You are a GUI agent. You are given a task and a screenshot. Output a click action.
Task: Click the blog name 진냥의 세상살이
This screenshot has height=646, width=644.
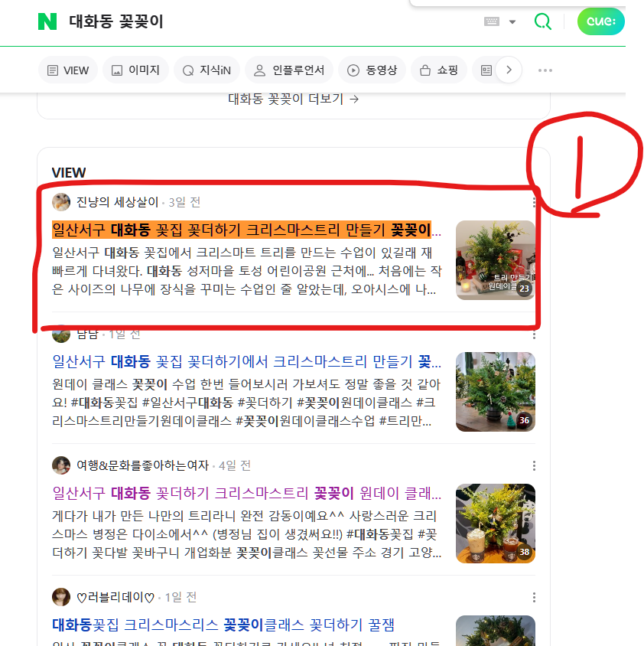click(117, 202)
